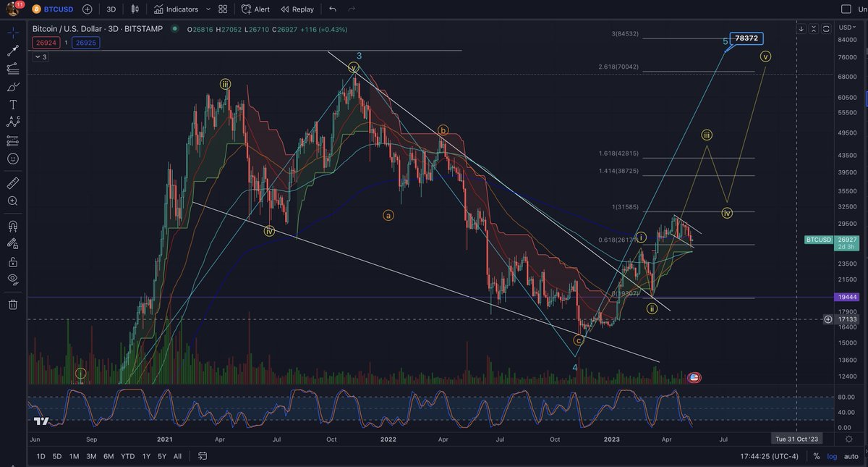Click the 2.618(70042) fib level label
868x467 pixels.
[618, 67]
